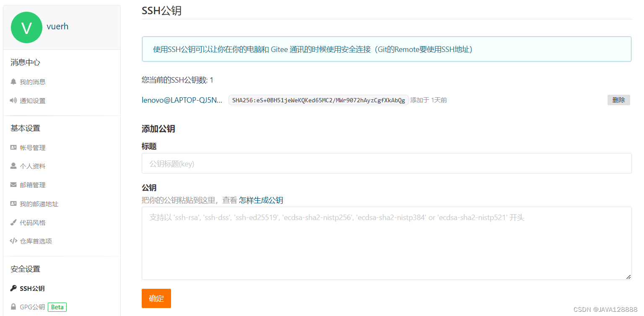Click the person icon beside 个人资料
The image size is (644, 316).
pos(13,166)
